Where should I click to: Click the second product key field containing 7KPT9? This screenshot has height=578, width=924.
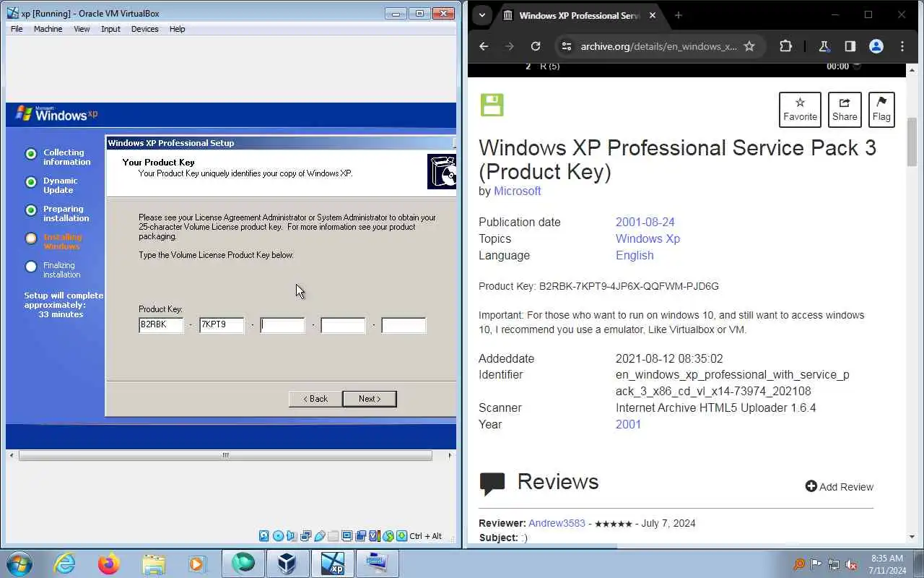(x=222, y=325)
